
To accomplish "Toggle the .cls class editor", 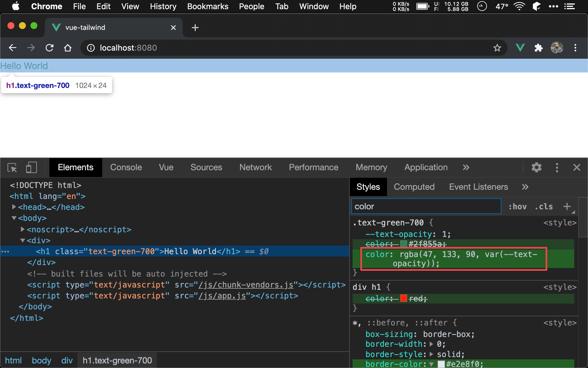I will (544, 206).
